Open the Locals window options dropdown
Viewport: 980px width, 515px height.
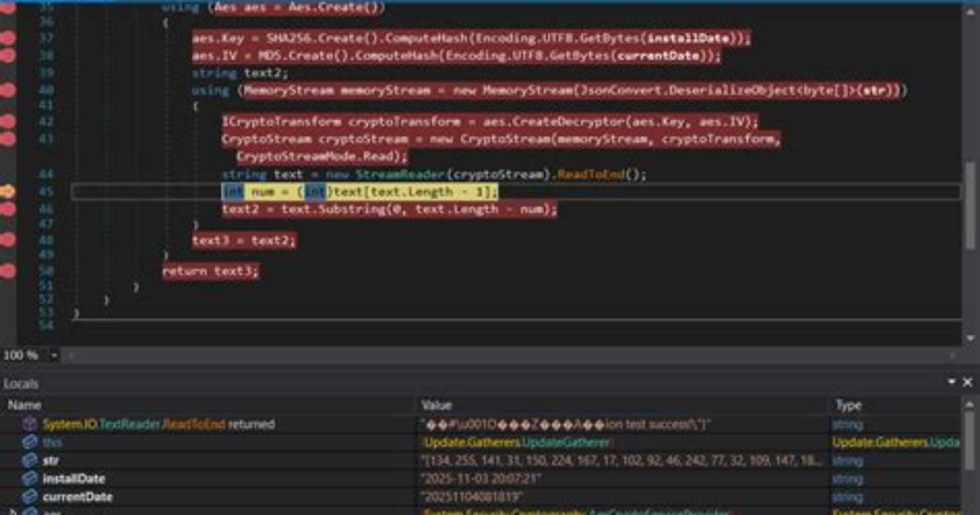951,381
